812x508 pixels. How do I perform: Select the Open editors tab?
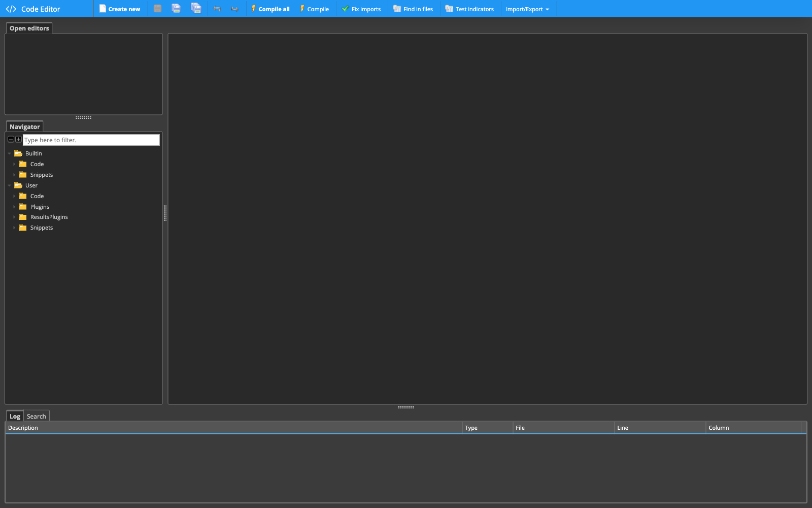point(29,28)
